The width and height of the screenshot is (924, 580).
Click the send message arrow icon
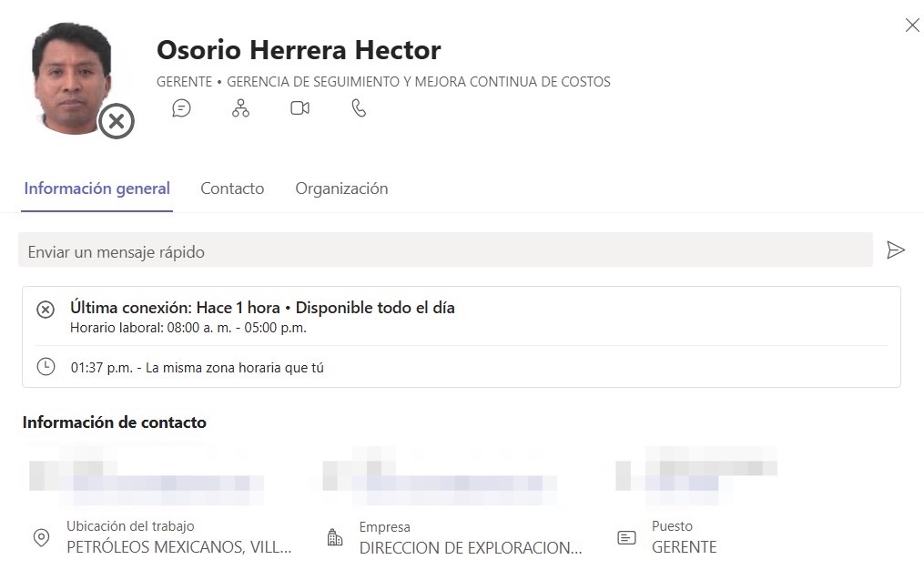pos(896,250)
